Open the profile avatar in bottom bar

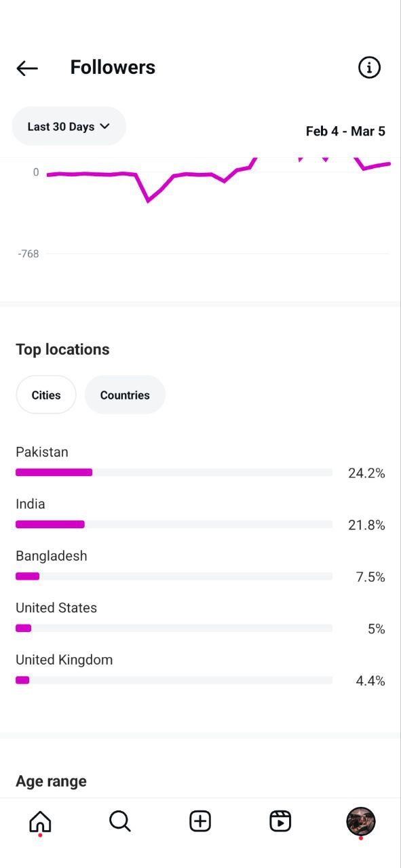click(361, 821)
